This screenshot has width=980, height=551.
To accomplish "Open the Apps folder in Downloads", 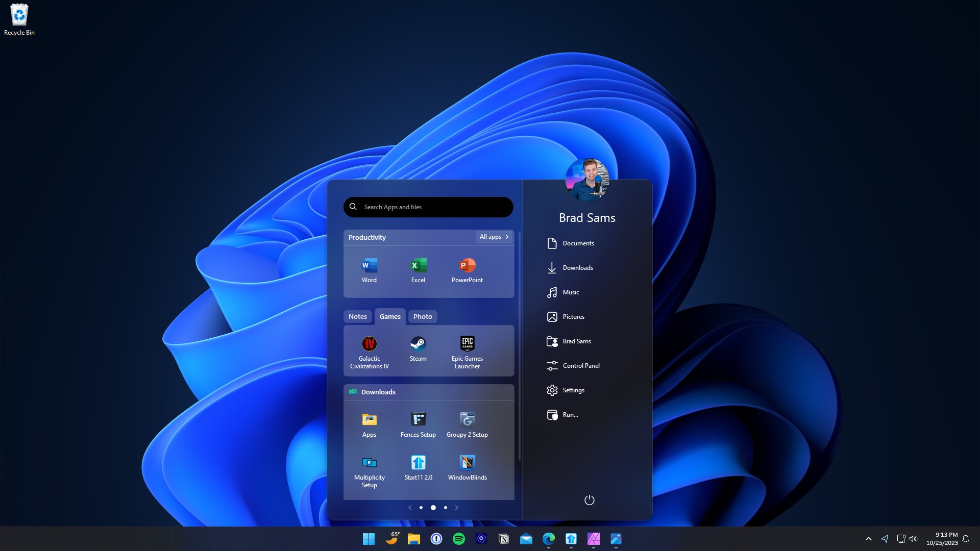I will [369, 425].
